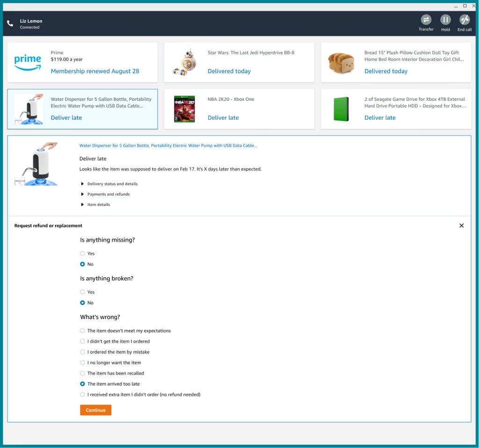Select Yes for Is anything broken

(83, 292)
